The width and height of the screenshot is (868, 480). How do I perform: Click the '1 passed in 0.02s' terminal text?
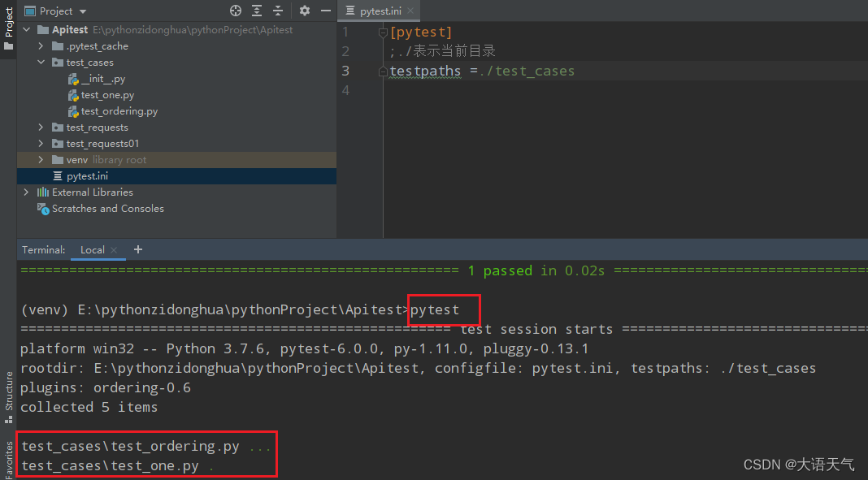pos(536,270)
